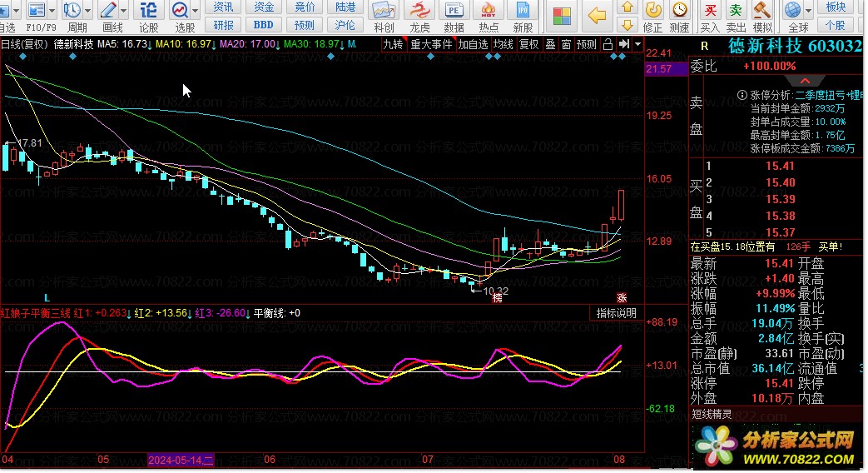
Task: Toggle the 预测 option in chart toolbar
Action: coord(587,44)
